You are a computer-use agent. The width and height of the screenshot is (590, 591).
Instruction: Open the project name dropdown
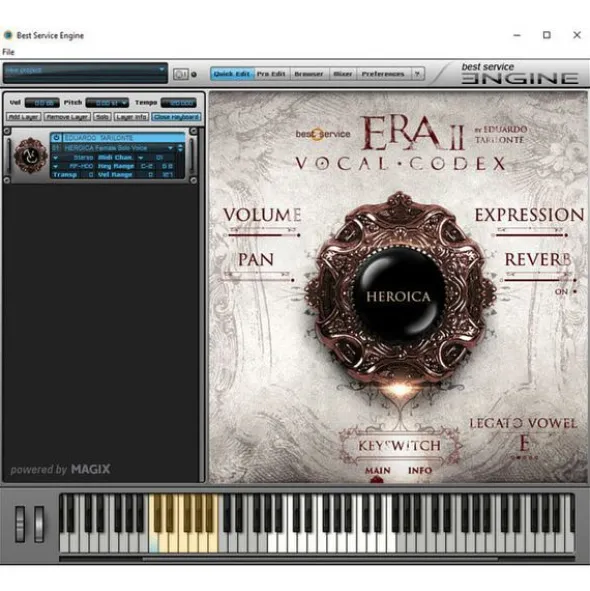click(x=162, y=70)
